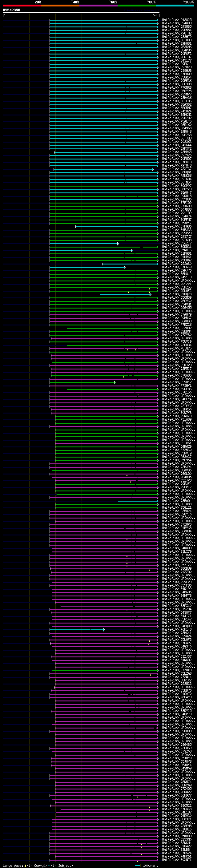Viewport: 197px width, 868px height.
Task: Click the cyan ~100% identity legend bar
Action: (x=175, y=6)
